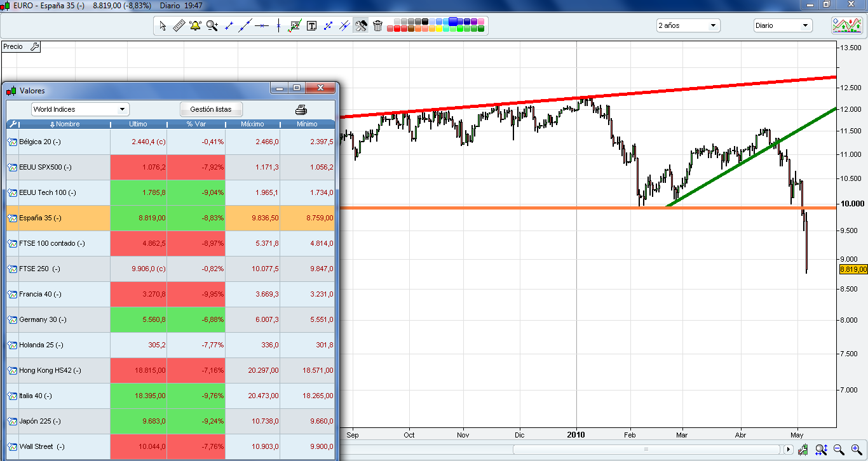Select the arrow pointer tool
868x461 pixels.
click(x=163, y=26)
